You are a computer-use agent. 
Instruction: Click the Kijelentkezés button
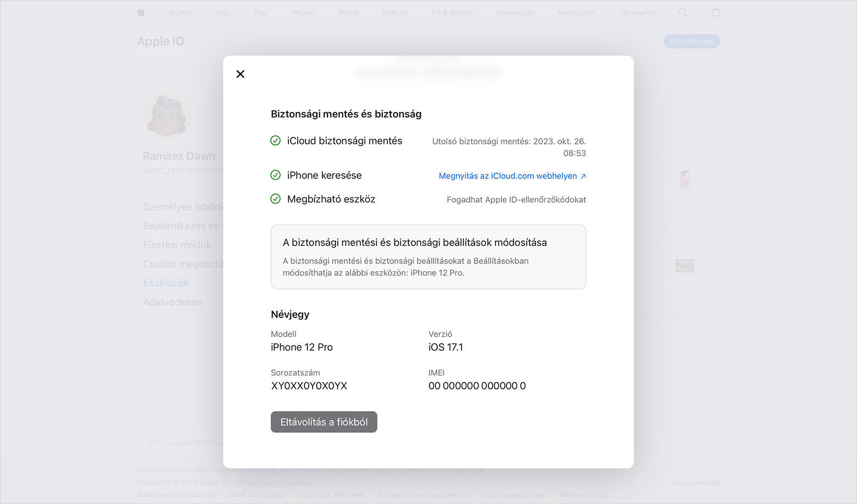692,41
